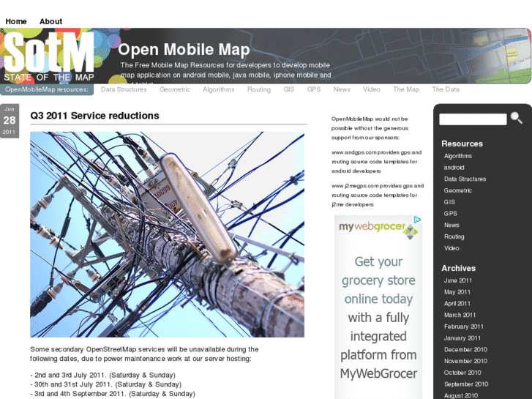This screenshot has width=532, height=399.
Task: Open the June 2011 archive
Action: coord(457,280)
